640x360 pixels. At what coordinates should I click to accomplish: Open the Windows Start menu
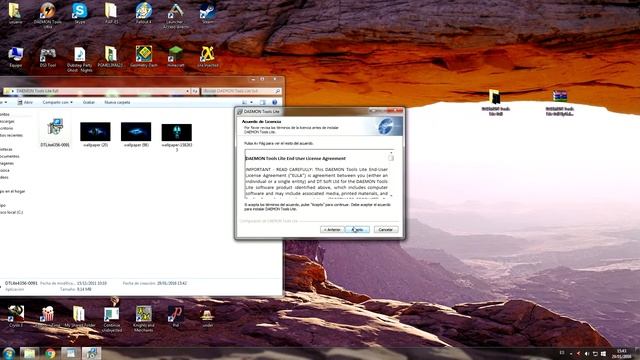[x=9, y=353]
